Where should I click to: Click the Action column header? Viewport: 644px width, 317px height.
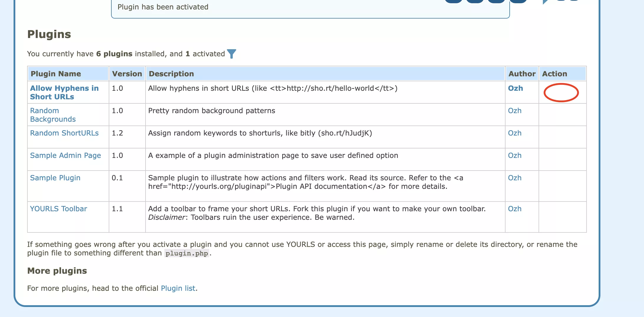pyautogui.click(x=554, y=74)
